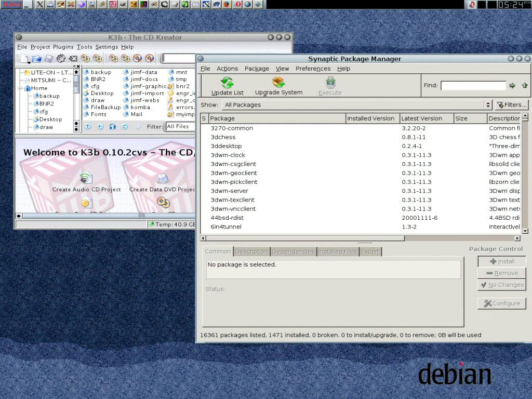Go to home directory in K3b browser

click(x=112, y=126)
